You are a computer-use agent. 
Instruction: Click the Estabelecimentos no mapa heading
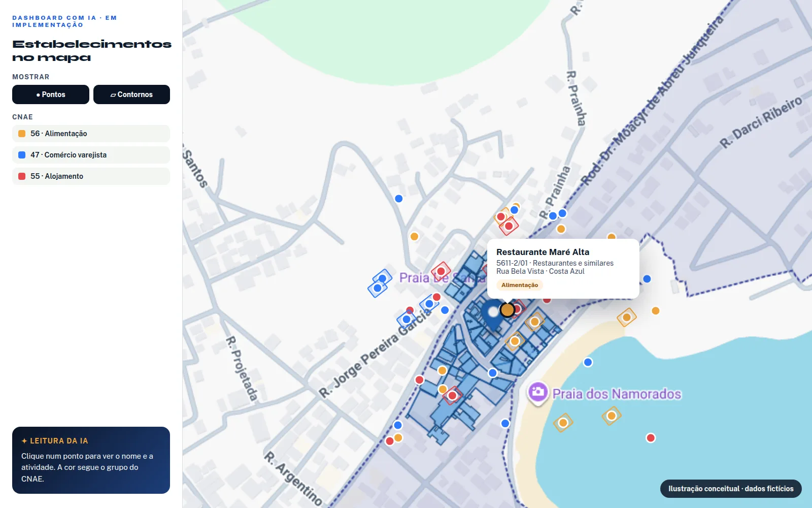[92, 51]
